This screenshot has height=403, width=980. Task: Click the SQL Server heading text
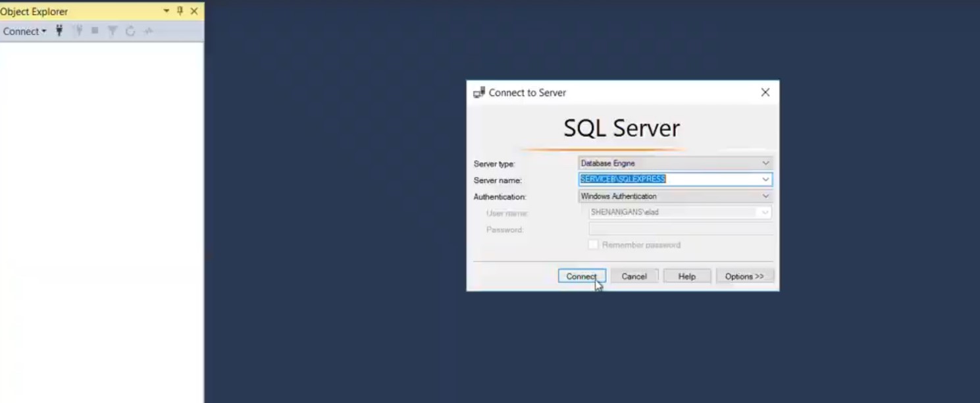coord(622,128)
